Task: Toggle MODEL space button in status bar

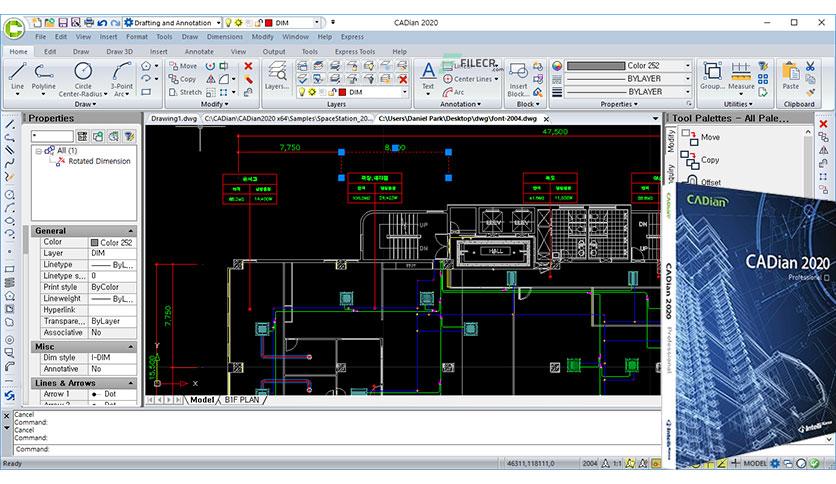Action: point(754,463)
